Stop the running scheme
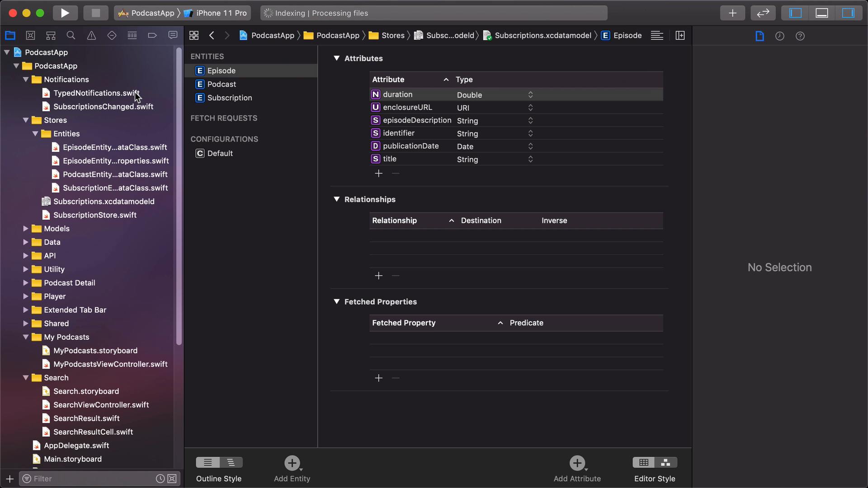The width and height of the screenshot is (868, 488). click(95, 13)
